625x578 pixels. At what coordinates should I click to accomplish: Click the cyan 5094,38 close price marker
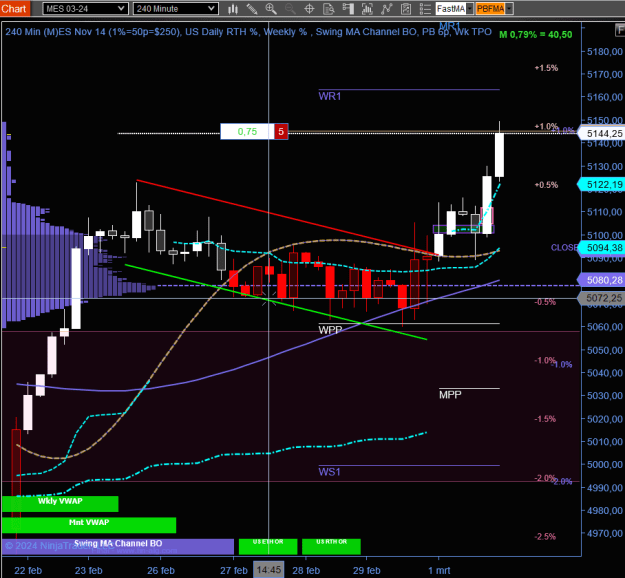click(603, 248)
